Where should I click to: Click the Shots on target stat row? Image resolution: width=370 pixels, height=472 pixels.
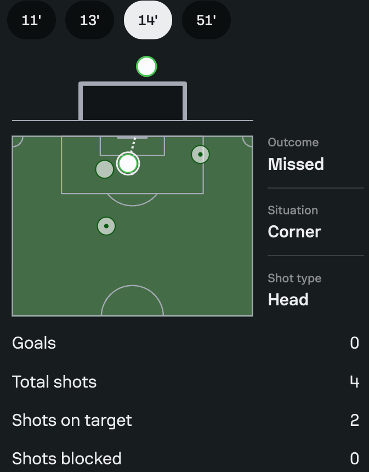(186, 420)
